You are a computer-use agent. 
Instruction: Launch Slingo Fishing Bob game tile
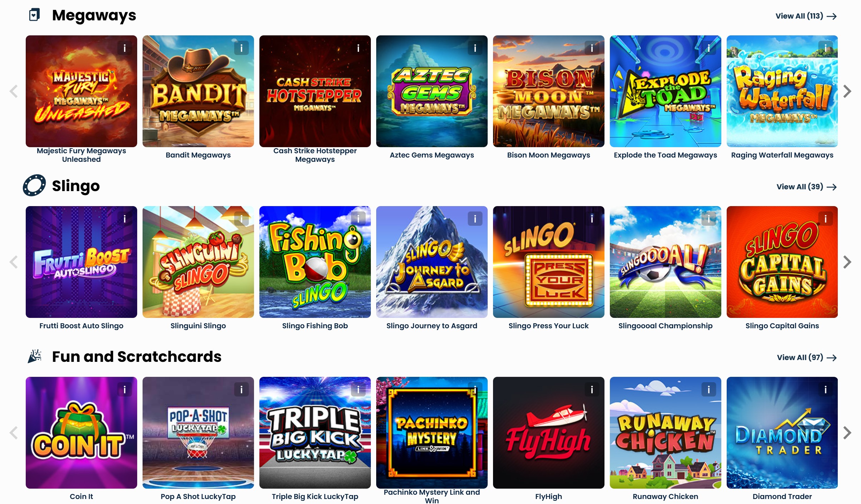coord(315,262)
